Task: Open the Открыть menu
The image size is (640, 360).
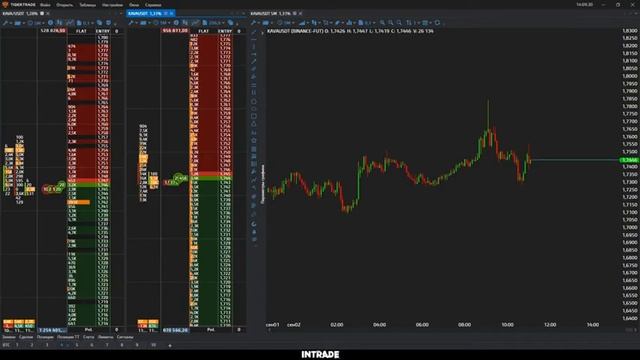Action: click(64, 5)
